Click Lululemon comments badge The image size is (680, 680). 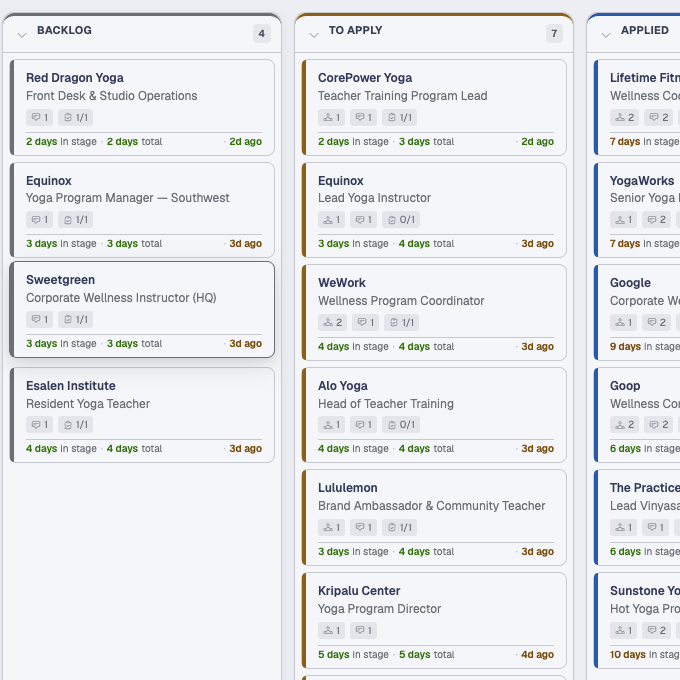tap(363, 527)
